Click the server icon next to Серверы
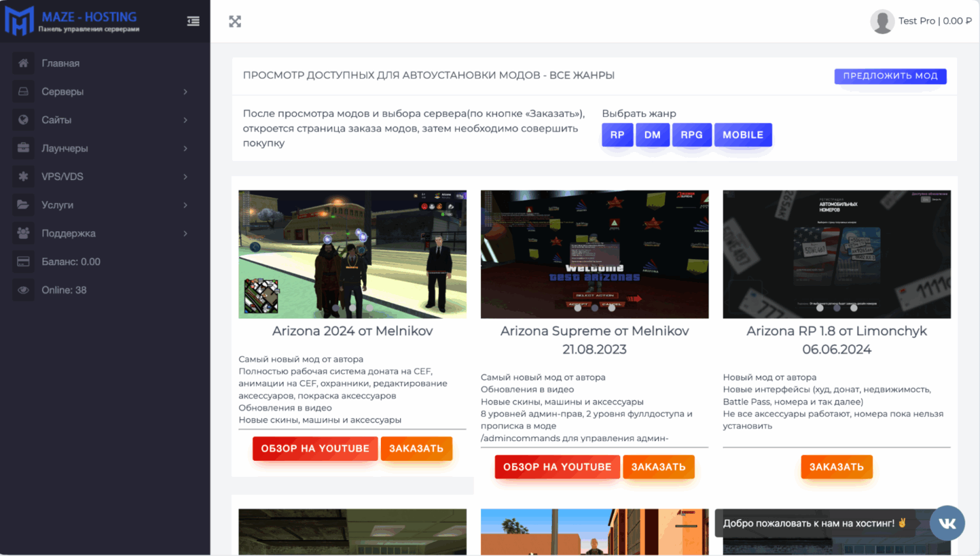Screen dimensions: 980x556 tap(23, 91)
